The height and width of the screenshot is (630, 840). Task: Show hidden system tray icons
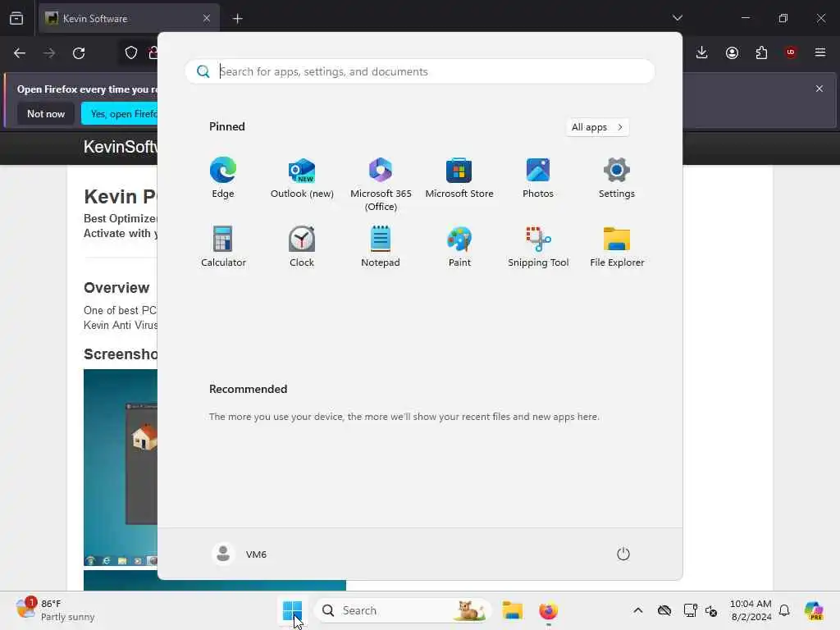(638, 610)
